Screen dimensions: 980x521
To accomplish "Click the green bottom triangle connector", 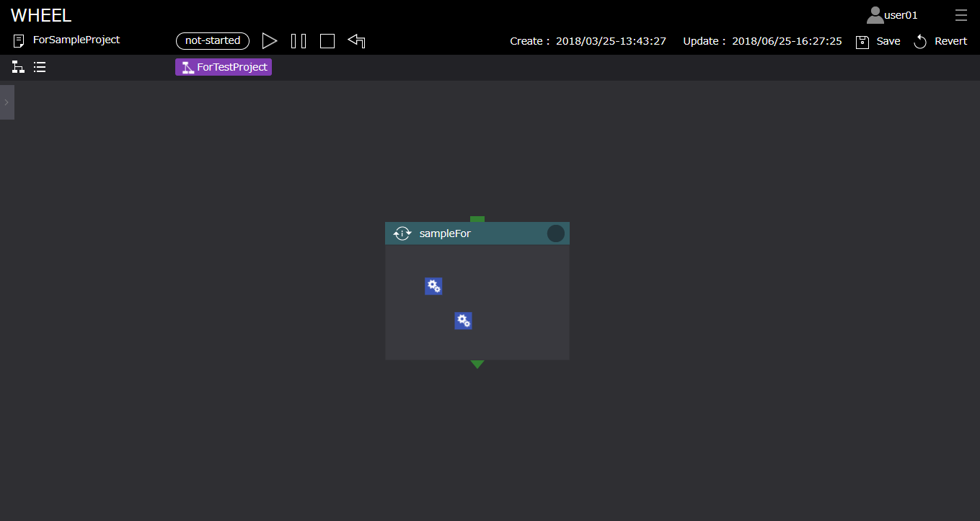I will click(477, 365).
